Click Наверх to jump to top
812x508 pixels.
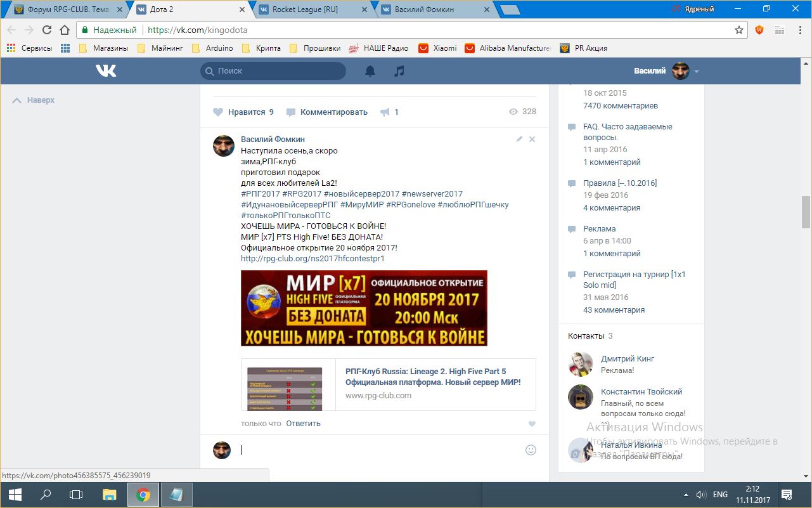coord(34,100)
